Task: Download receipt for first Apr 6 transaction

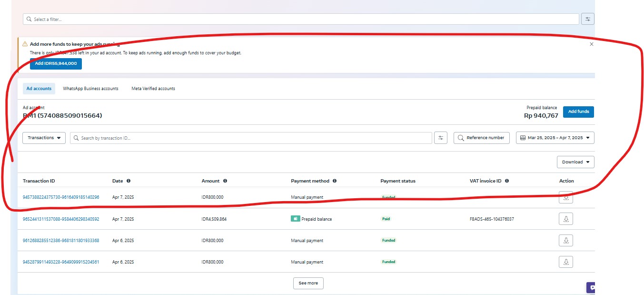Action: 566,240
